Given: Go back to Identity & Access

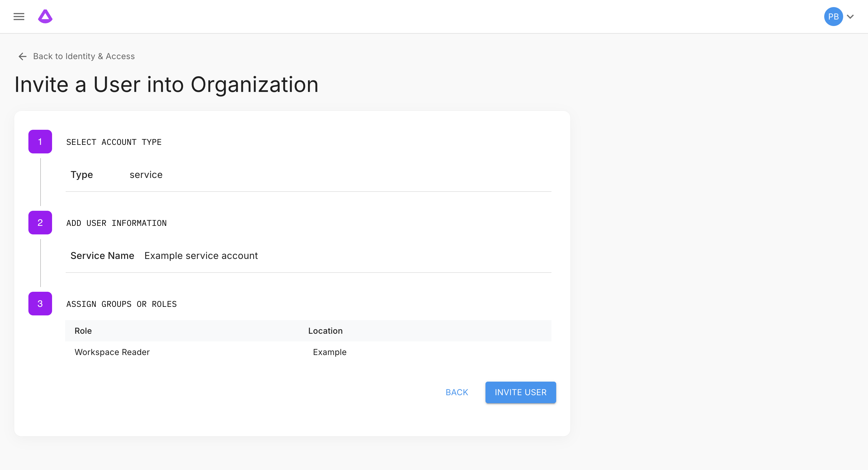Looking at the screenshot, I should (x=83, y=56).
